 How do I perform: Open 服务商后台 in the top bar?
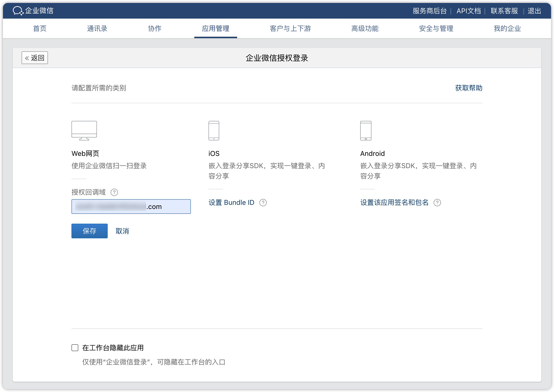(429, 11)
